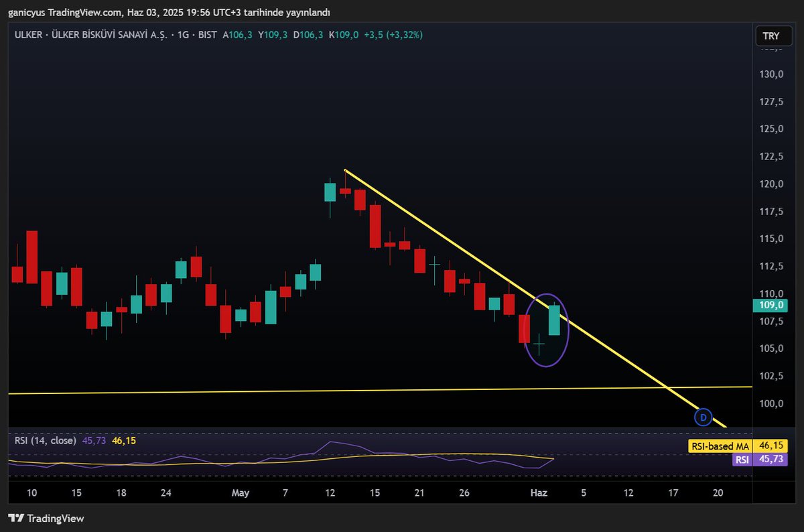Click the 45,73 purple axis value tag
Viewport: 804px width, 532px height.
(x=770, y=459)
